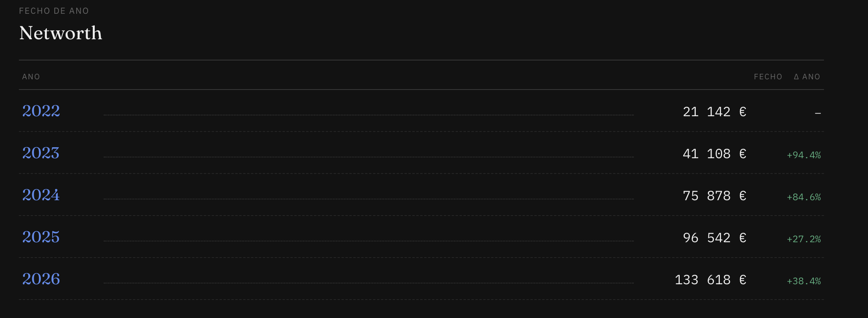Screen dimensions: 868x318
Task: Click the FECHO DE ANO section label
Action: (54, 11)
